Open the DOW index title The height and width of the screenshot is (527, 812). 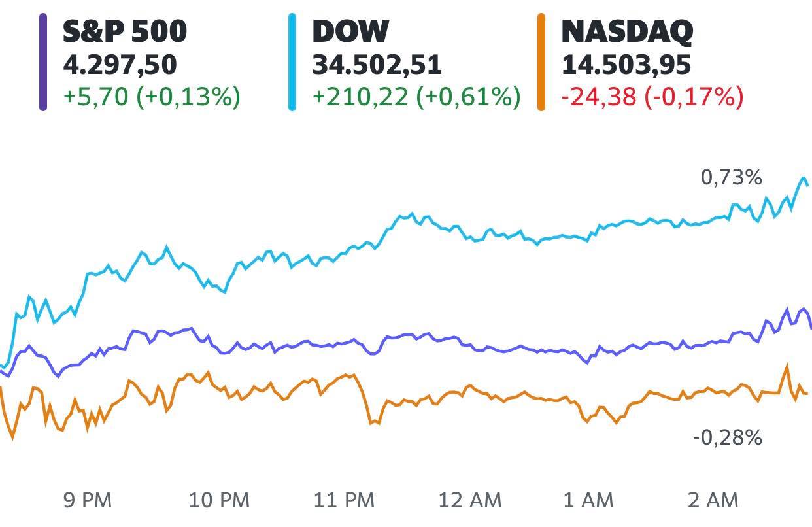click(x=350, y=31)
